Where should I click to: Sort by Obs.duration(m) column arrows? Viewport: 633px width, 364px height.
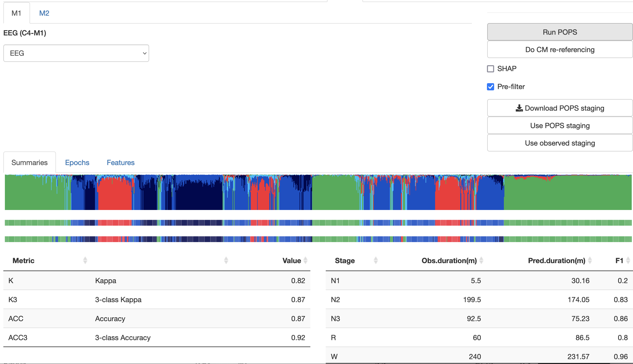tap(481, 260)
